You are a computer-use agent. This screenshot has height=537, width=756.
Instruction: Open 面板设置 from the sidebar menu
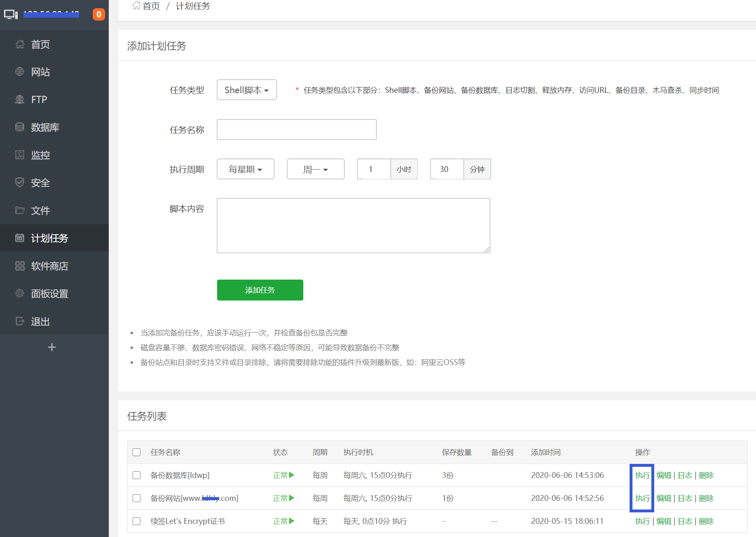(x=50, y=294)
